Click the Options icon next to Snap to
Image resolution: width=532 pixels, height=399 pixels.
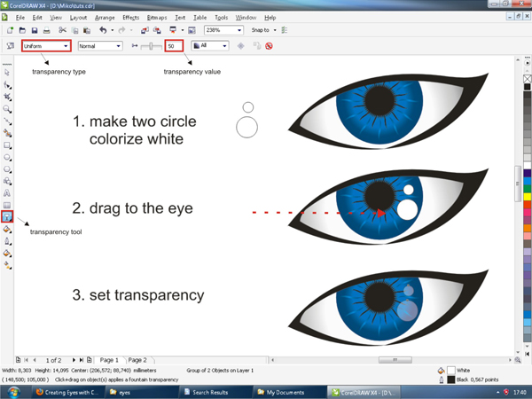285,30
